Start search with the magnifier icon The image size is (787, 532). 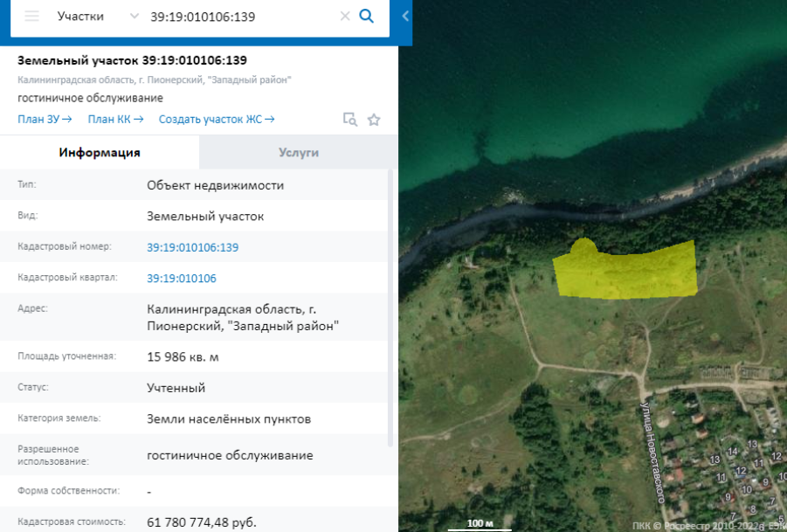[x=366, y=16]
